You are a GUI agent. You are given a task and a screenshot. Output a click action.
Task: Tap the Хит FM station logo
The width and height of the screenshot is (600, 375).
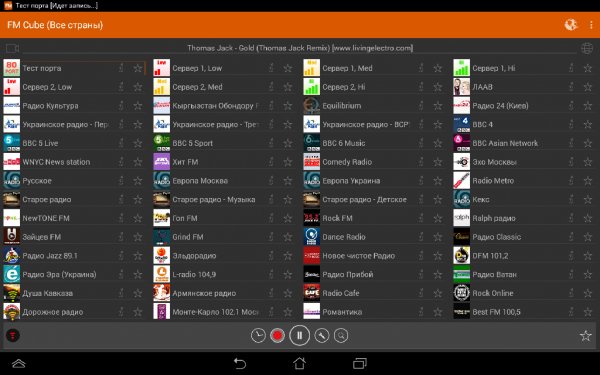(161, 161)
